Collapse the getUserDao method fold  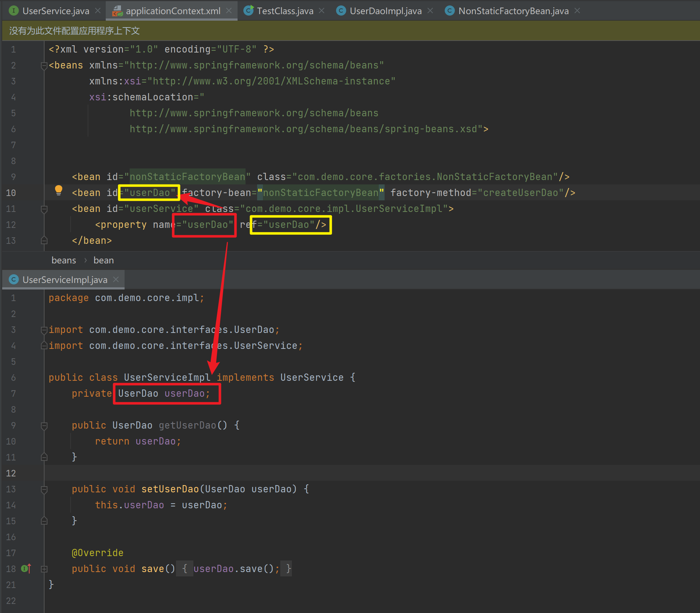coord(44,426)
